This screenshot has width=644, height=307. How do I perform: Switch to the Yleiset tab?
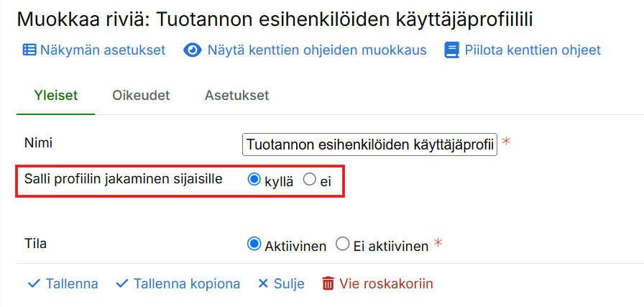pos(56,96)
